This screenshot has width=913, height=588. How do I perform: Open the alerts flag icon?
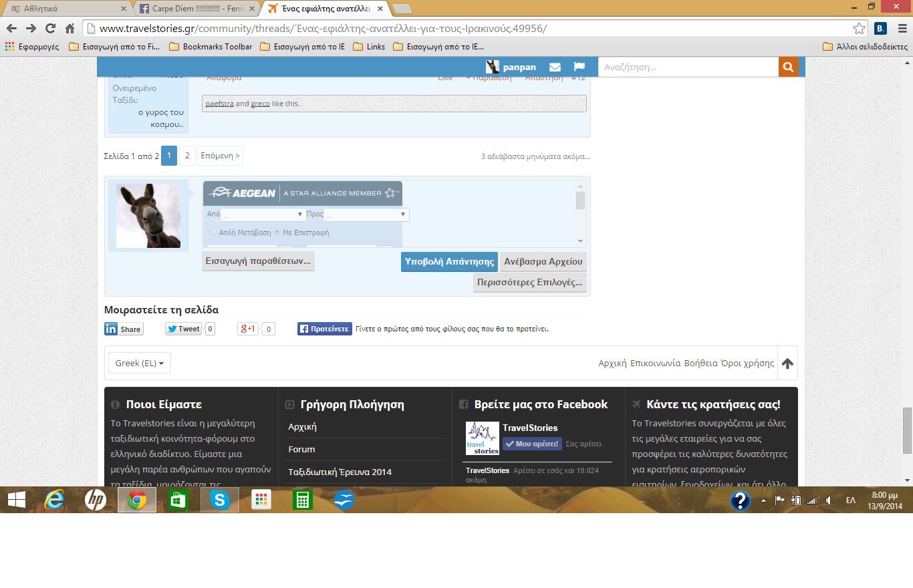click(579, 67)
